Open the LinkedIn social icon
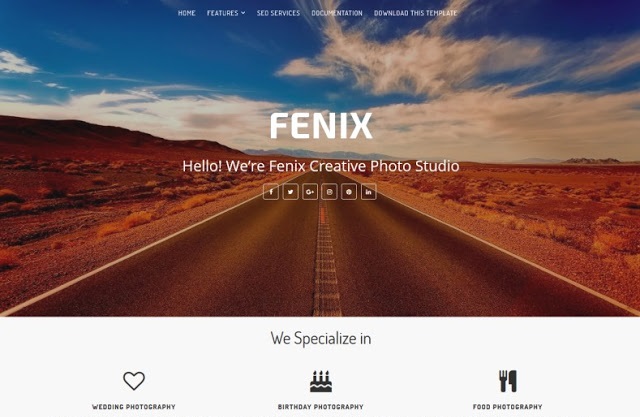 click(x=369, y=192)
